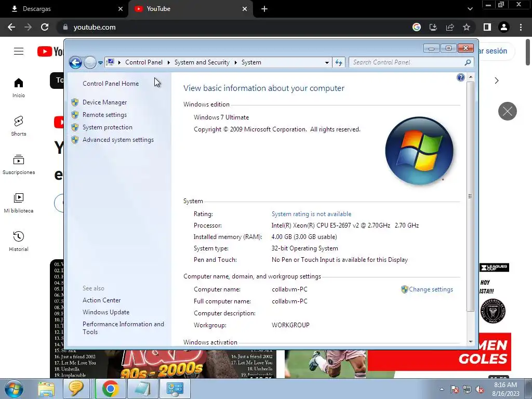Open Performance Information and Tools

(x=123, y=328)
